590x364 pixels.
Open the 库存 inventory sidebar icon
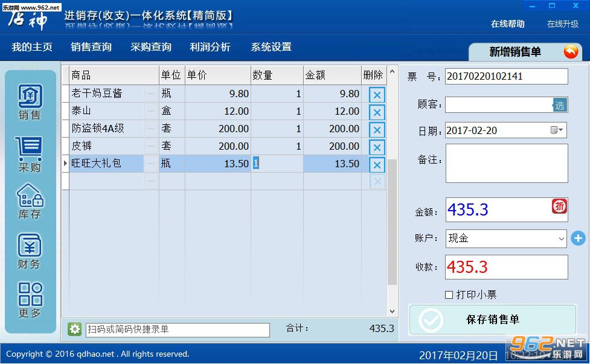30,201
